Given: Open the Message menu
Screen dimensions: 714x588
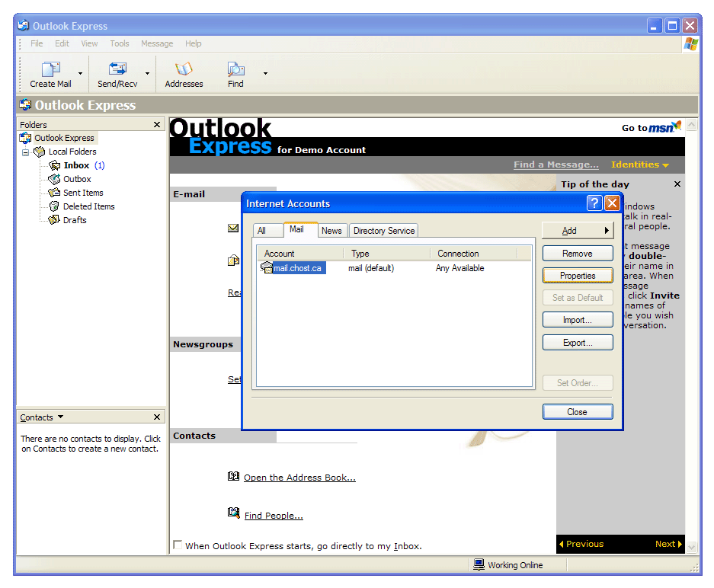Looking at the screenshot, I should (157, 43).
